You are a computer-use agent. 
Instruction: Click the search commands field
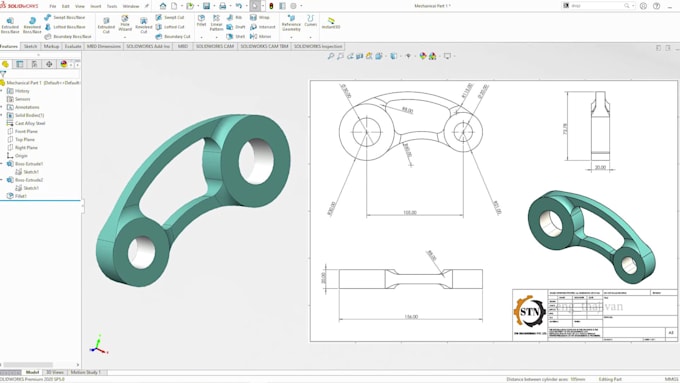(x=598, y=6)
